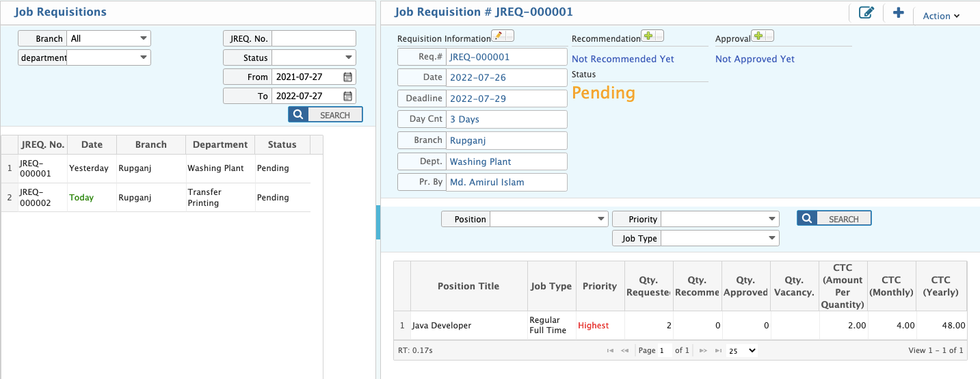Open the From date calendar picker icon
This screenshot has height=379, width=980.
tap(347, 77)
